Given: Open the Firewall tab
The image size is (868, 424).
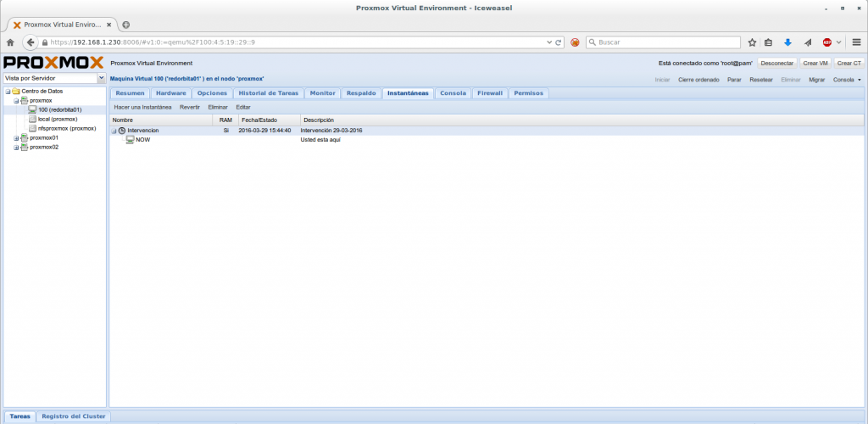Looking at the screenshot, I should click(x=489, y=93).
